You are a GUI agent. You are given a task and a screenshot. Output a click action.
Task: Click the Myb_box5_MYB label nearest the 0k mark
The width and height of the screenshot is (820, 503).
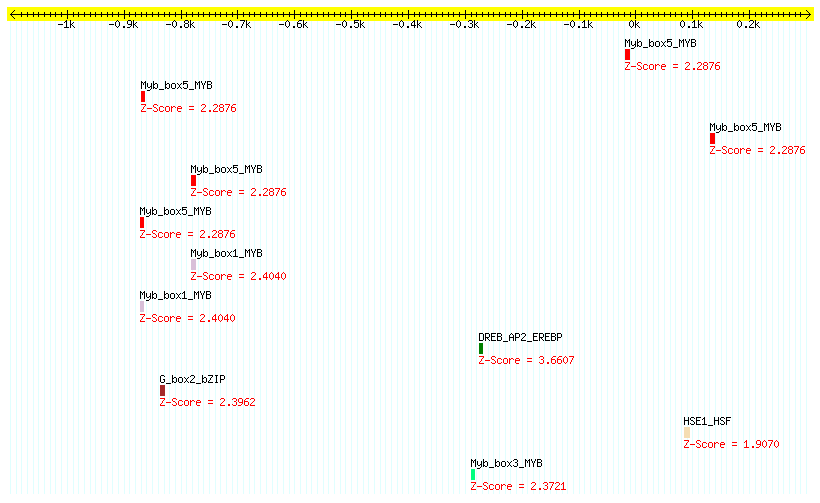point(660,43)
